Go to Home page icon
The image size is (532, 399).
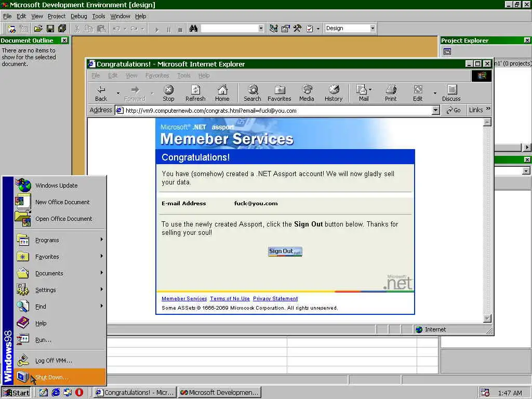coord(222,93)
